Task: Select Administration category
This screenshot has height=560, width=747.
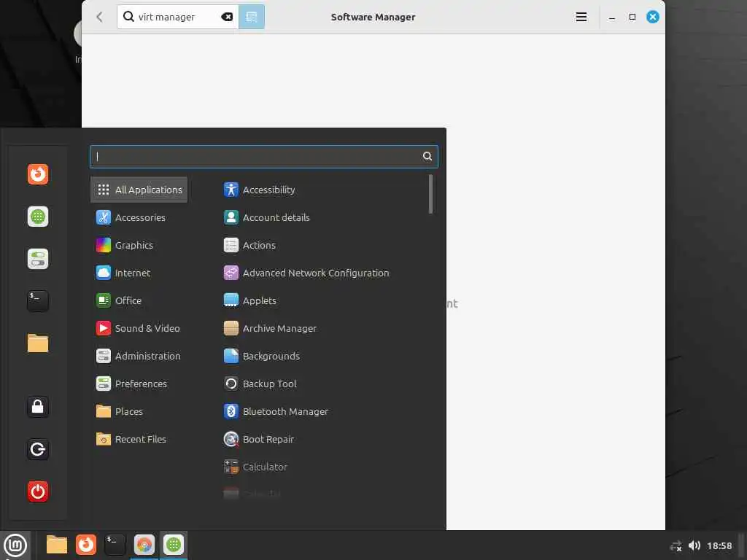Action: tap(139, 356)
